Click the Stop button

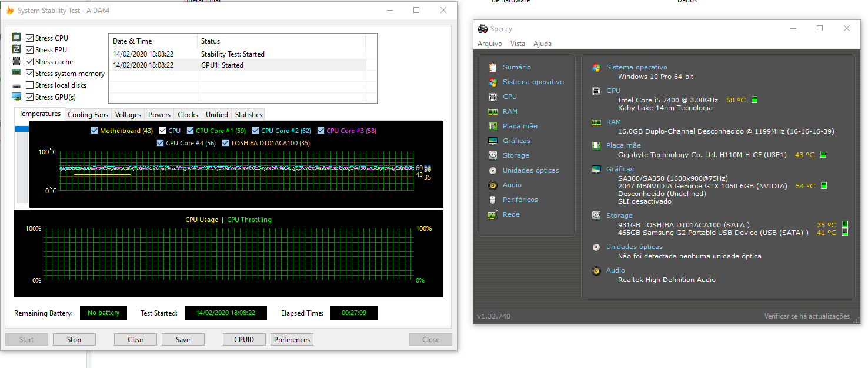(74, 339)
